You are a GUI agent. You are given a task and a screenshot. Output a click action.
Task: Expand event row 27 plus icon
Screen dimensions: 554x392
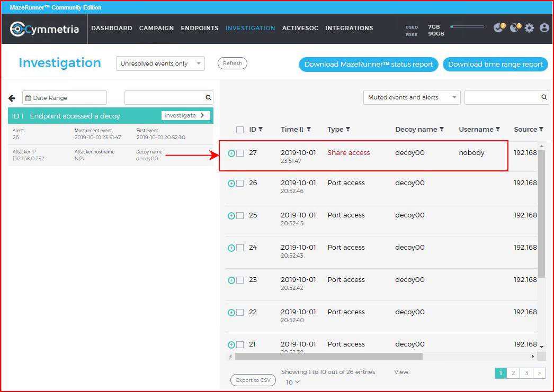(231, 153)
